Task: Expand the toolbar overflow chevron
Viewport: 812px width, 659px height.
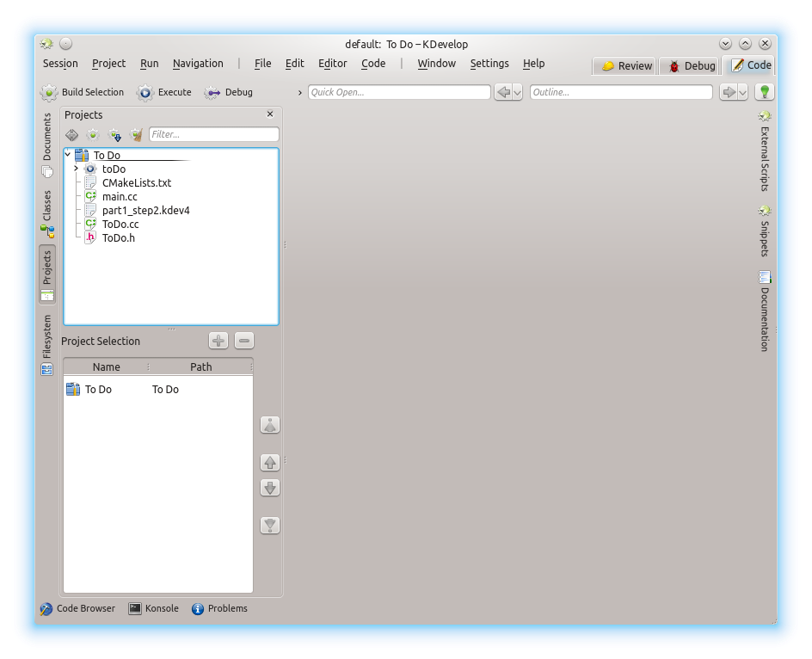Action: pyautogui.click(x=300, y=93)
